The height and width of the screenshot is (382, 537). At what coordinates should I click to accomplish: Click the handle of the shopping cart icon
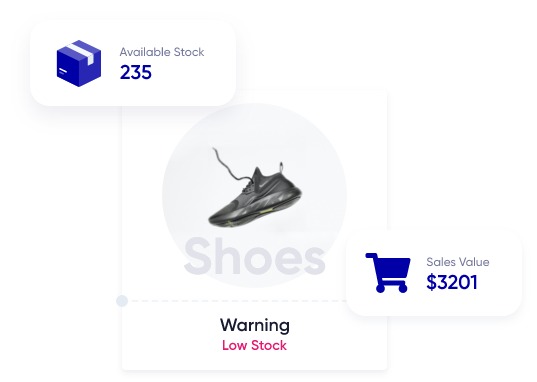click(371, 256)
